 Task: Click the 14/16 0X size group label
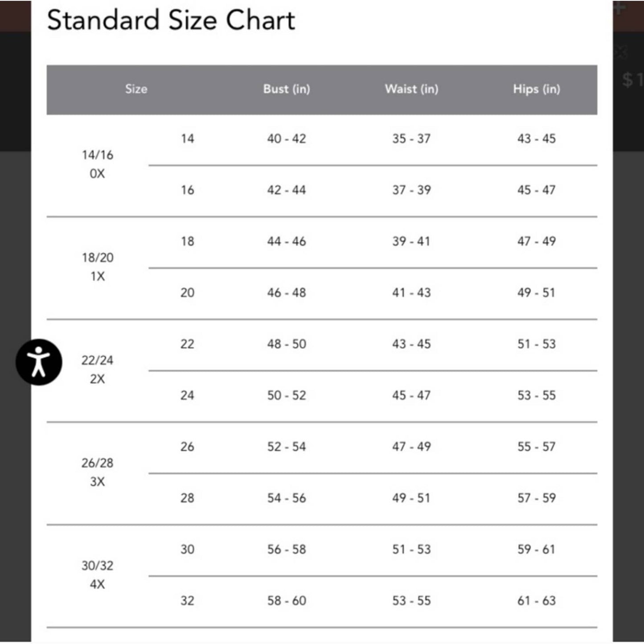pos(97,164)
